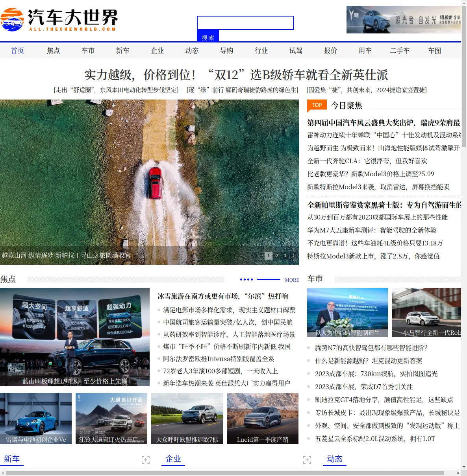Image resolution: width=467 pixels, height=476 pixels.
Task: Select 企业 in the navigation bar
Action: click(158, 51)
